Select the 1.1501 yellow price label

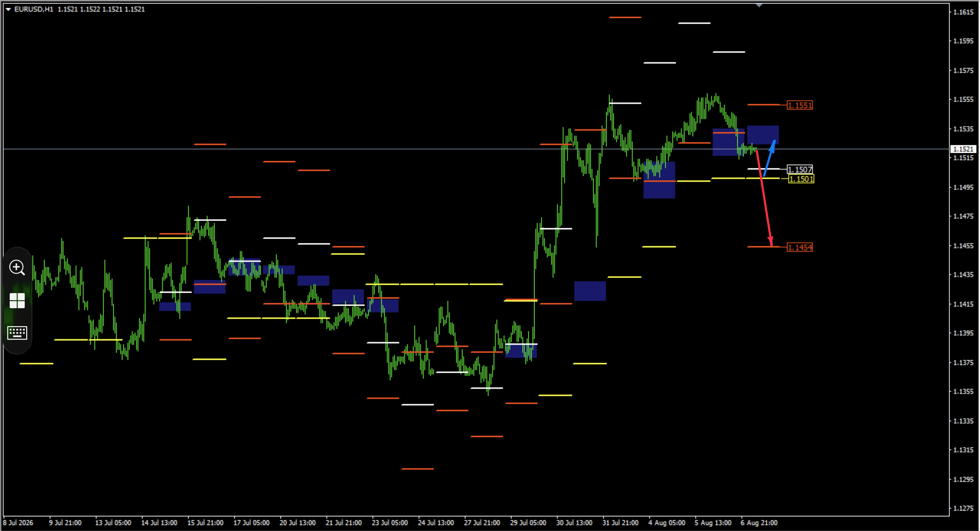[x=801, y=179]
